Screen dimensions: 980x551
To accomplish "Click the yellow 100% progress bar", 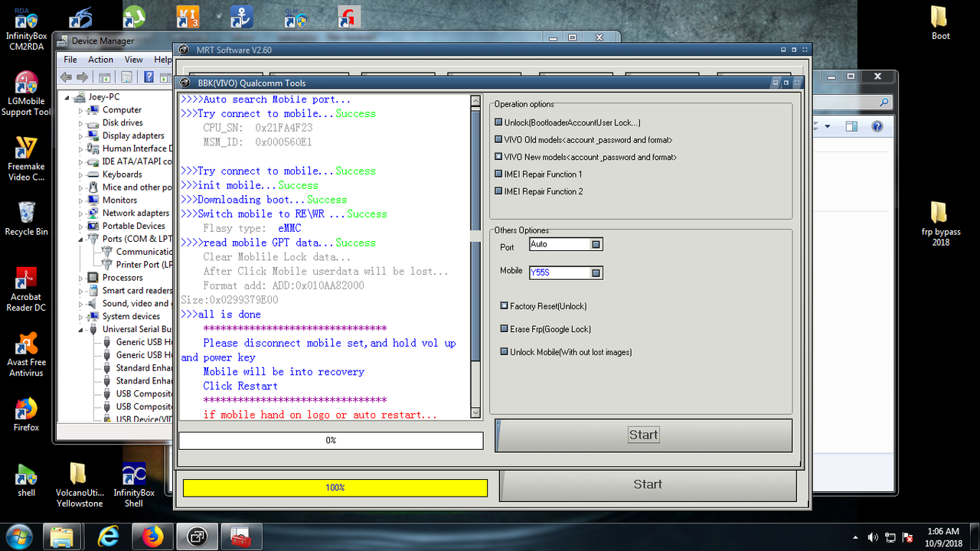I will (x=335, y=487).
